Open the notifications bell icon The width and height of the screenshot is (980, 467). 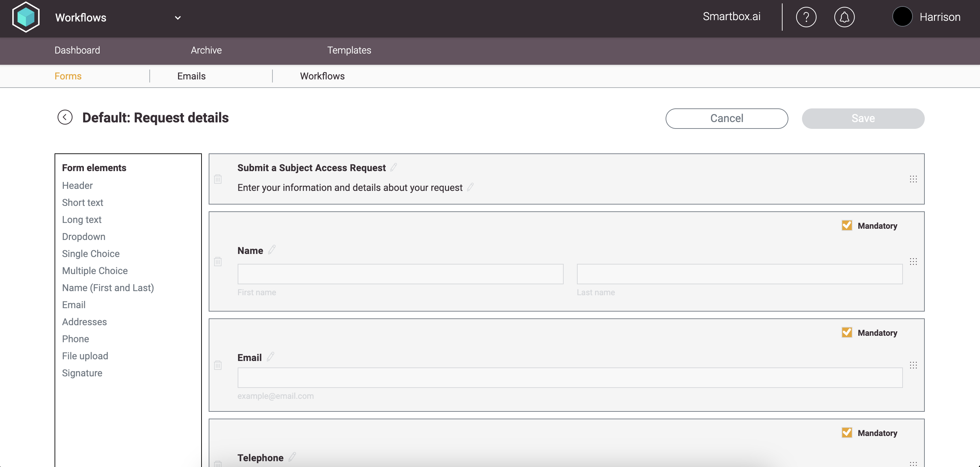click(844, 17)
